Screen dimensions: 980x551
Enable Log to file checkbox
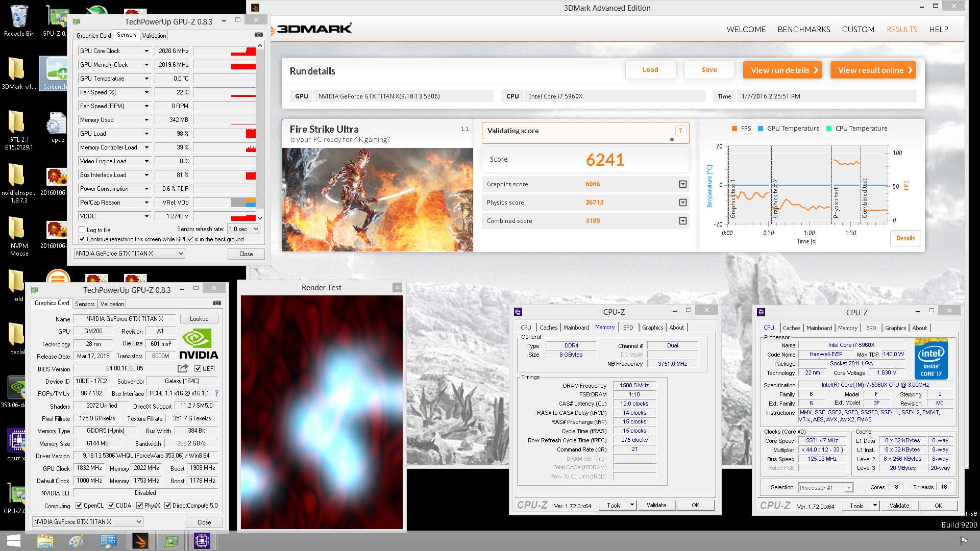point(82,230)
